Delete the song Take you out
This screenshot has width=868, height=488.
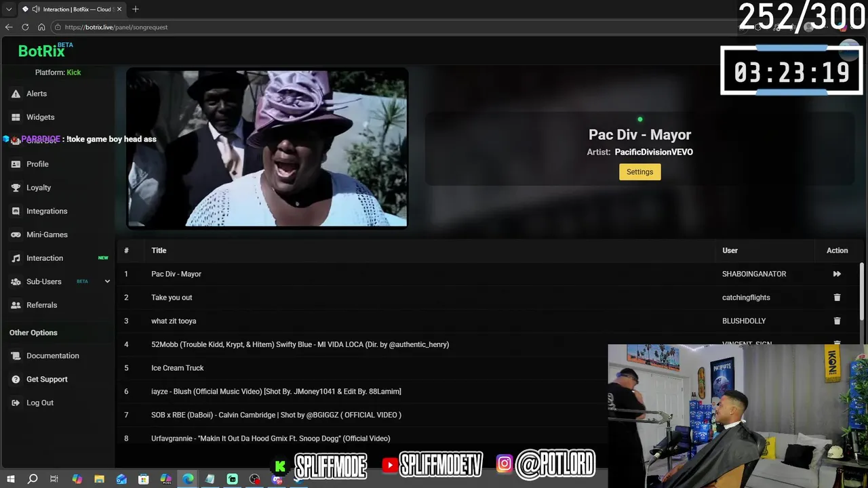coord(837,298)
